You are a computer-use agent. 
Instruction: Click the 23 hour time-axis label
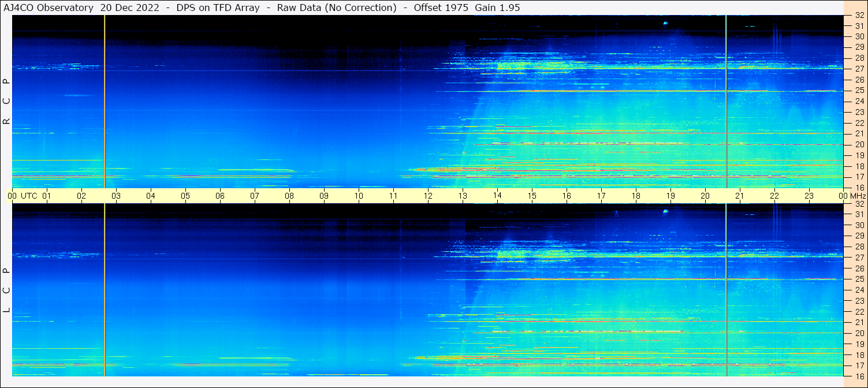coord(809,196)
